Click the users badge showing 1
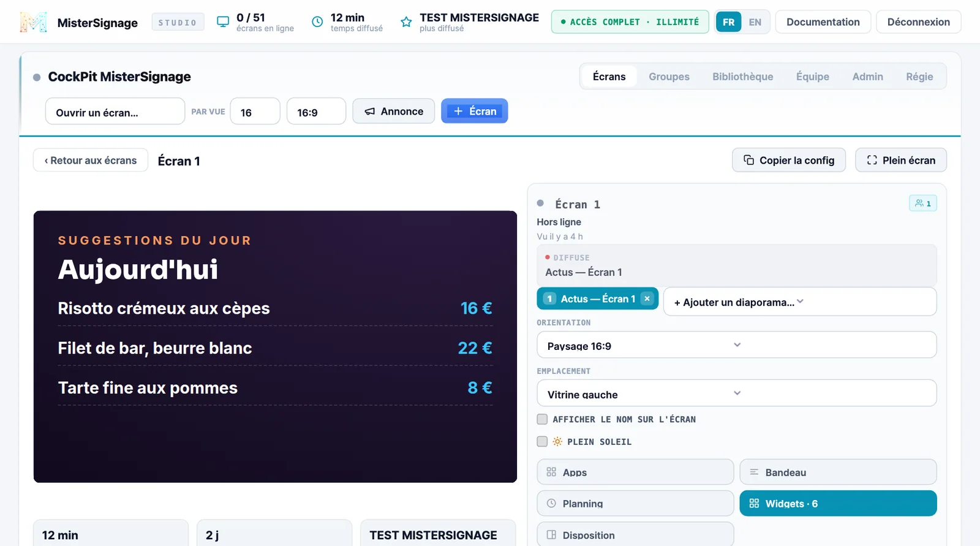Image resolution: width=980 pixels, height=546 pixels. tap(923, 203)
